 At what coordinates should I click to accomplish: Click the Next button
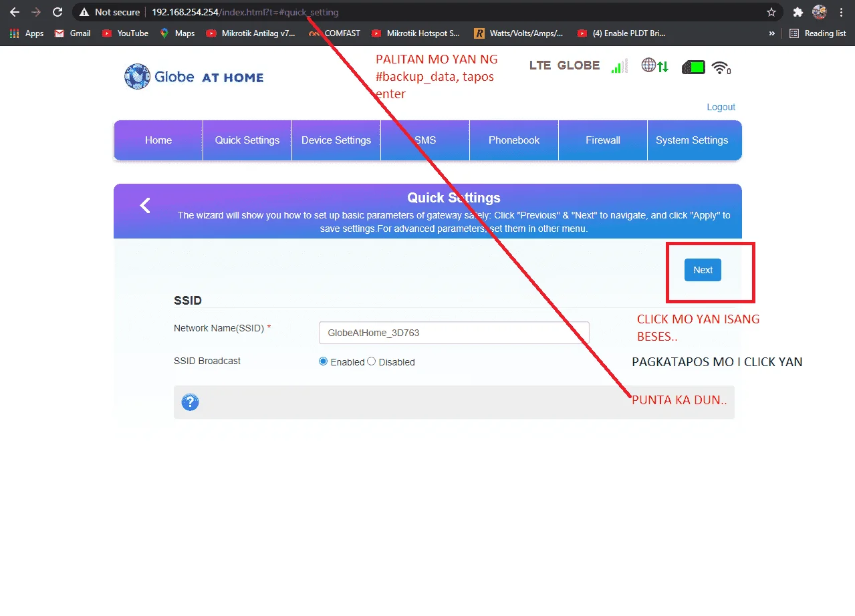703,270
